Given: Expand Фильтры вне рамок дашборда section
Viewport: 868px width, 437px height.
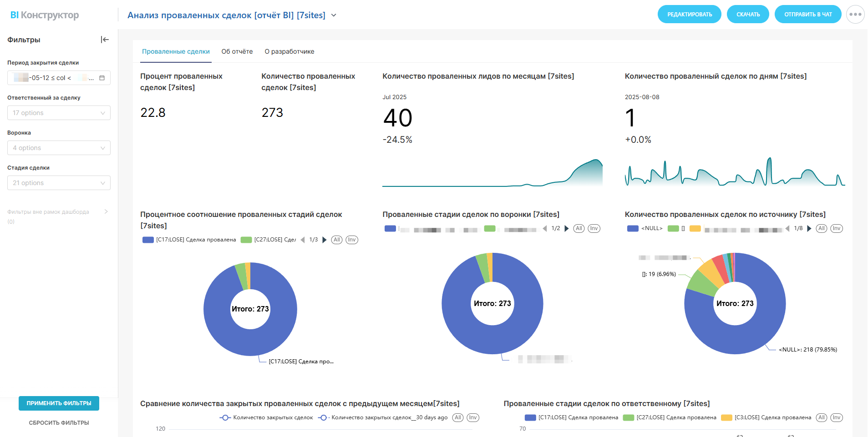Looking at the screenshot, I should point(106,211).
